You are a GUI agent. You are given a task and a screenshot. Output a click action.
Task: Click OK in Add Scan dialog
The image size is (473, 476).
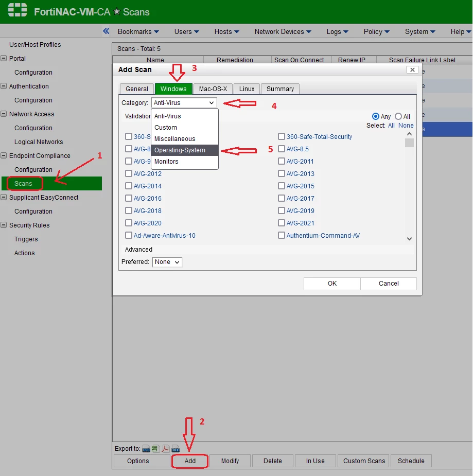(332, 284)
